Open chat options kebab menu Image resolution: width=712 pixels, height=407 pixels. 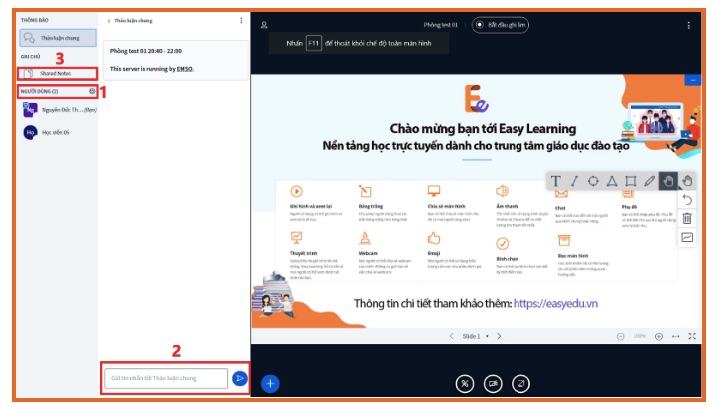point(241,20)
